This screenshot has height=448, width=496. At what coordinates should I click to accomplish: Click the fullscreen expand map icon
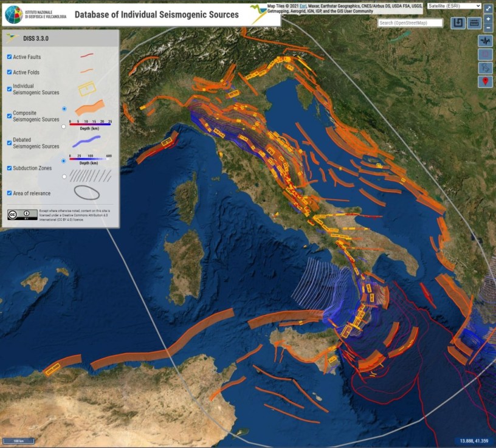coord(488,9)
